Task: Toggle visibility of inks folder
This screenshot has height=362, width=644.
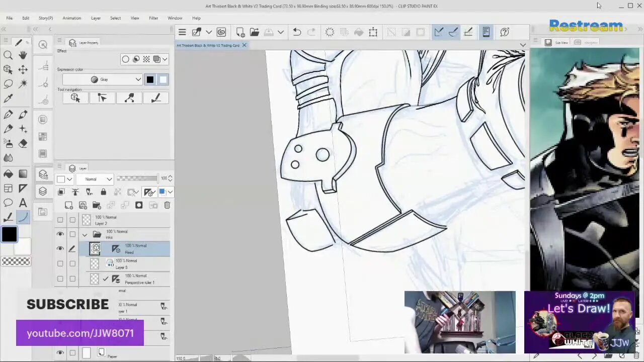Action: pos(60,234)
